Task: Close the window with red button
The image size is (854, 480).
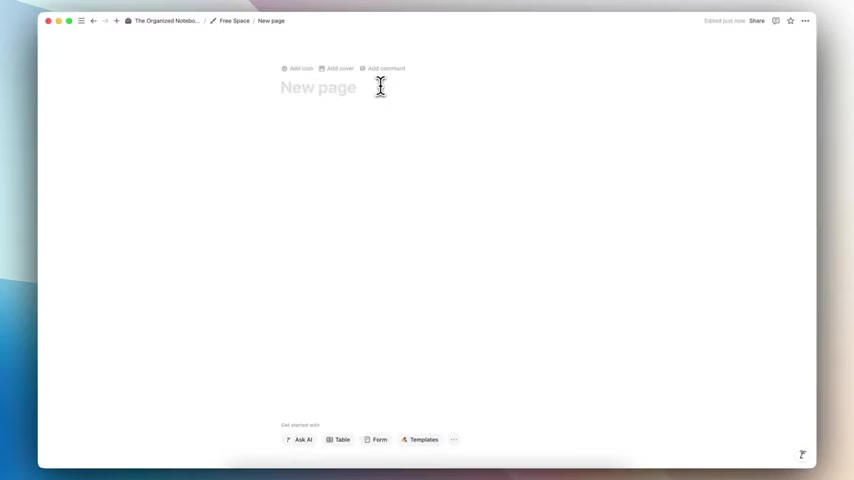Action: (x=48, y=21)
